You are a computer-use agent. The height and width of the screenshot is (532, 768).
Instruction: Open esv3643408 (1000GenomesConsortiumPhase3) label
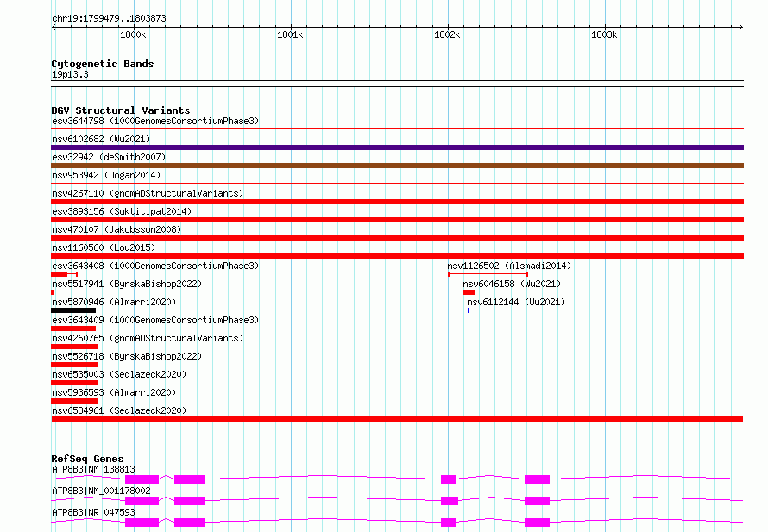point(155,266)
